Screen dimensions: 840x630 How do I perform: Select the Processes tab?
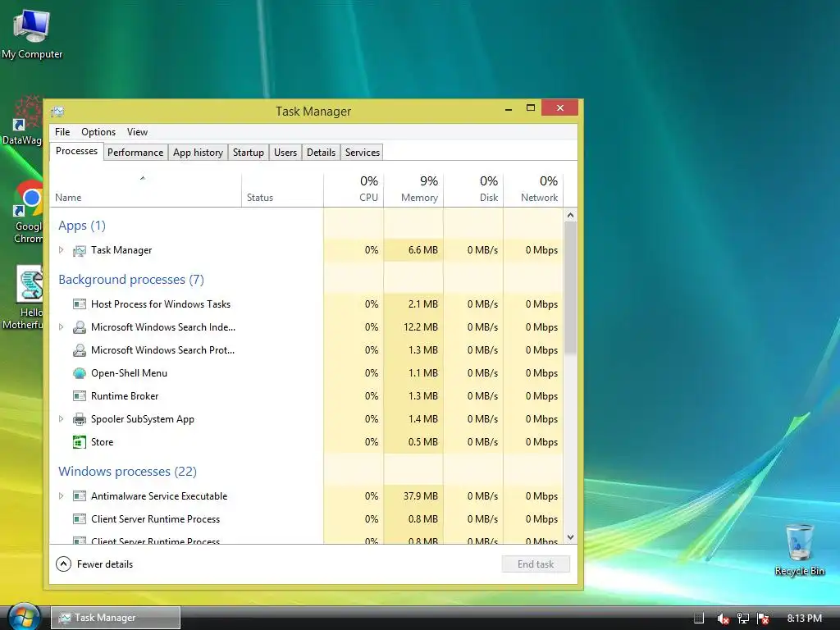[76, 151]
